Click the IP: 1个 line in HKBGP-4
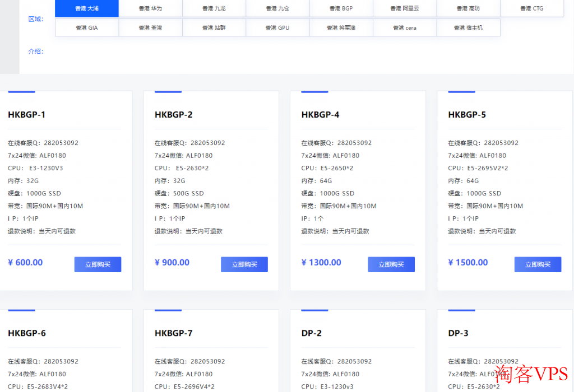The height and width of the screenshot is (392, 574). (x=312, y=218)
